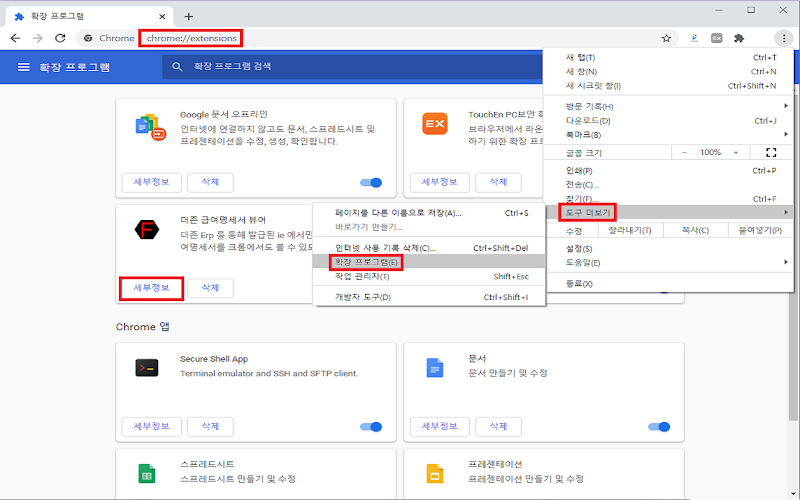The height and width of the screenshot is (500, 800).
Task: Open 세부정보 for Google 문서 오프라인
Action: tap(152, 182)
